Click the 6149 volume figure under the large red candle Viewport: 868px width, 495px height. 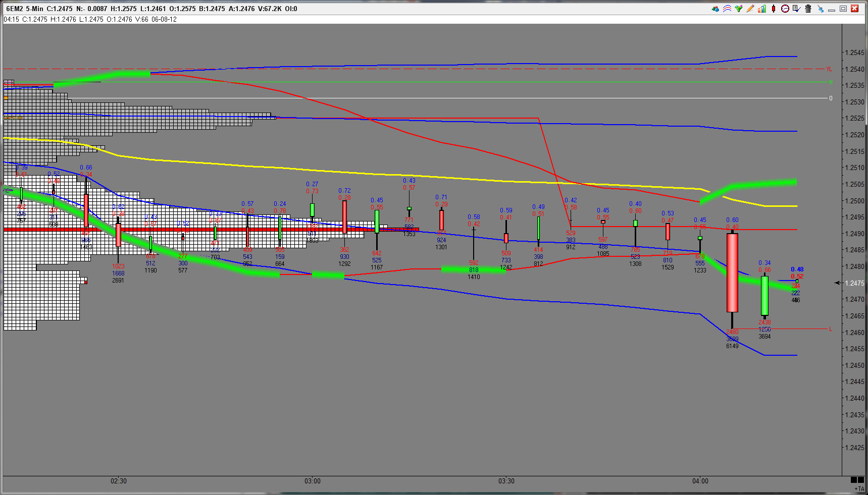pyautogui.click(x=732, y=346)
